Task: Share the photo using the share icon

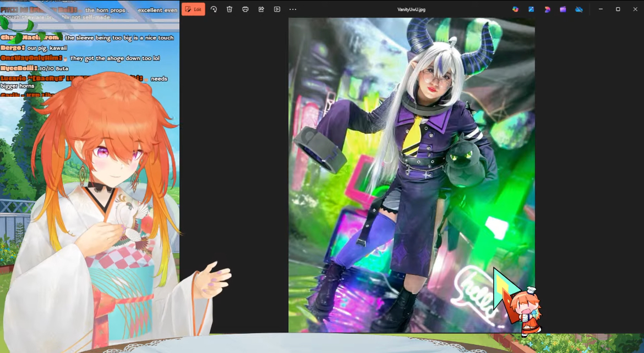Action: point(261,9)
